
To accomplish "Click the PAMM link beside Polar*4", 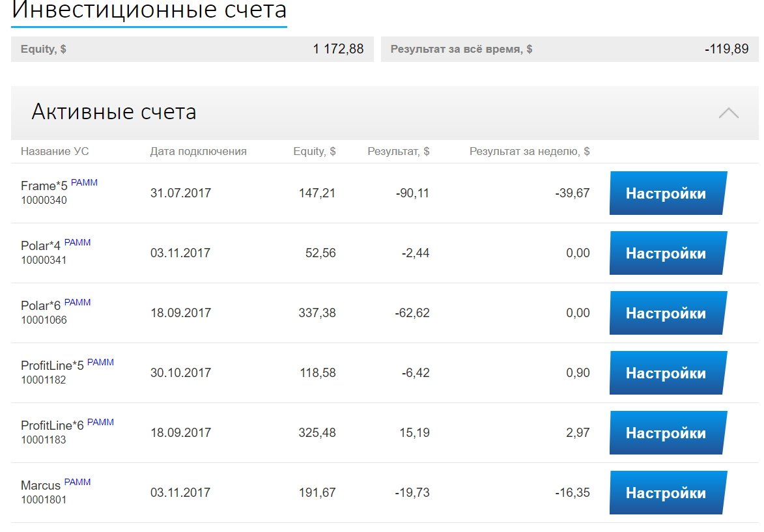I will (x=78, y=243).
